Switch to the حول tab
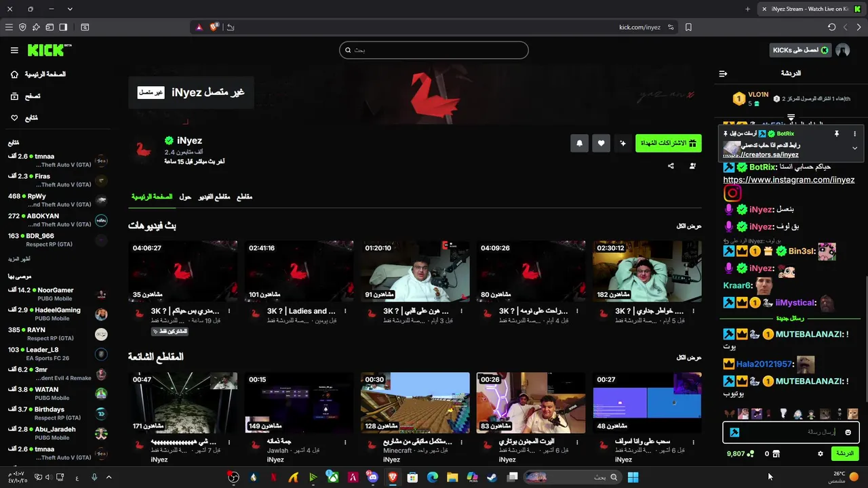This screenshot has width=868, height=488. (185, 197)
